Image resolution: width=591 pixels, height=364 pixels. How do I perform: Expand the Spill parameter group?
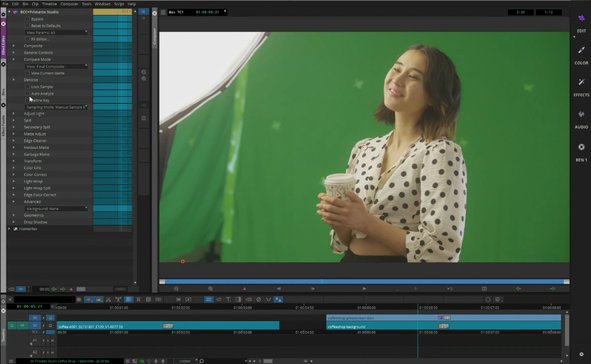[14, 121]
